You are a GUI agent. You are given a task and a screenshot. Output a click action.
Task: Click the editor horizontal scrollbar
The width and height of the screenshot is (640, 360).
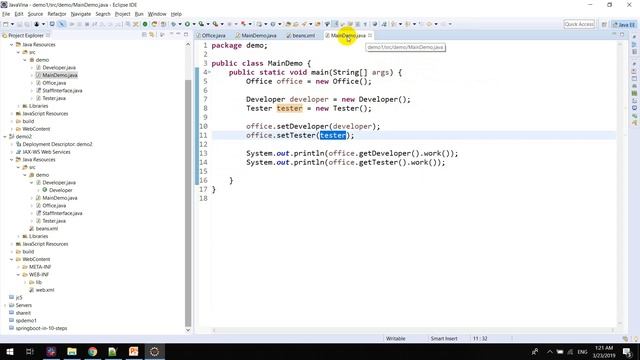coord(413,330)
